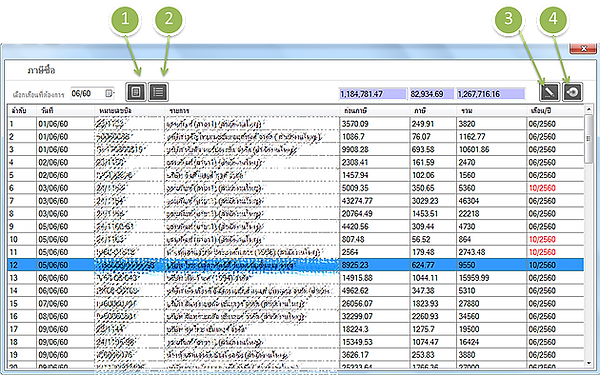The image size is (600, 375).
Task: Select the cell with value 9908.28
Action: pyautogui.click(x=375, y=150)
